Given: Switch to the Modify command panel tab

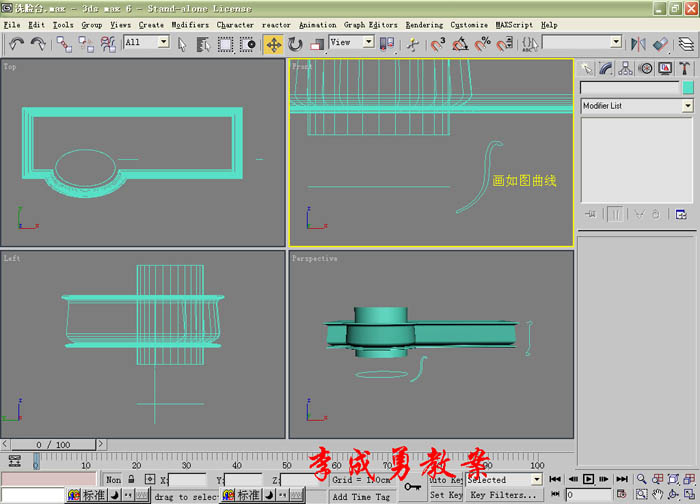Looking at the screenshot, I should coord(606,68).
